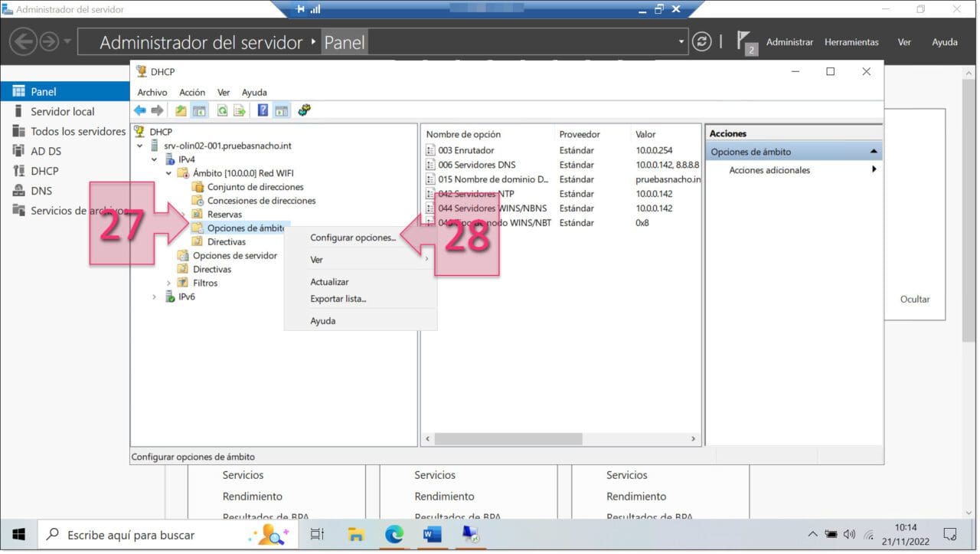Open the taskbar notification center icon
Image resolution: width=980 pixels, height=554 pixels.
tap(950, 534)
